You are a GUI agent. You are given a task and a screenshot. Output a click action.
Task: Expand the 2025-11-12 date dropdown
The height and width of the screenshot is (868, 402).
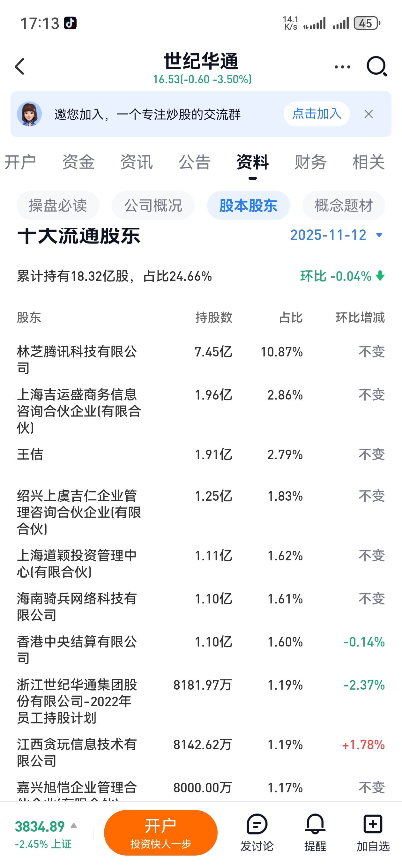click(337, 235)
